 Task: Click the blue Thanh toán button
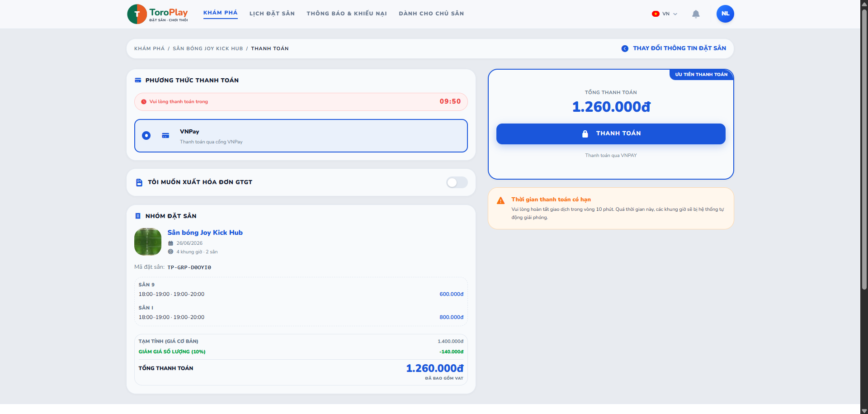[611, 134]
